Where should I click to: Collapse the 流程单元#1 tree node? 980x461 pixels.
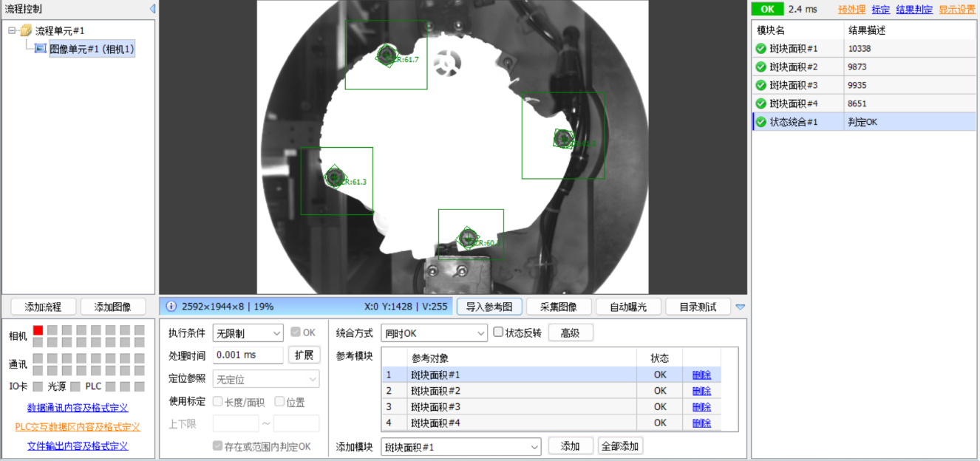pos(13,30)
